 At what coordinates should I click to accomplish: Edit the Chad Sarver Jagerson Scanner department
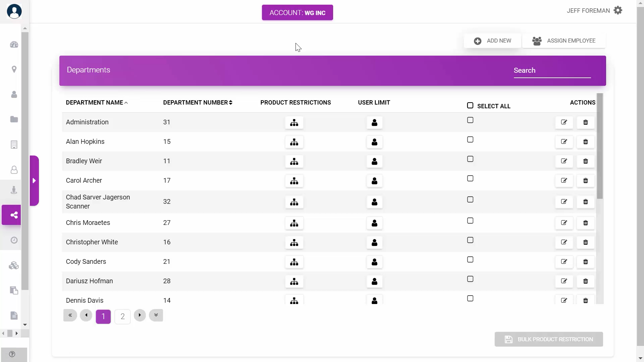pos(564,202)
